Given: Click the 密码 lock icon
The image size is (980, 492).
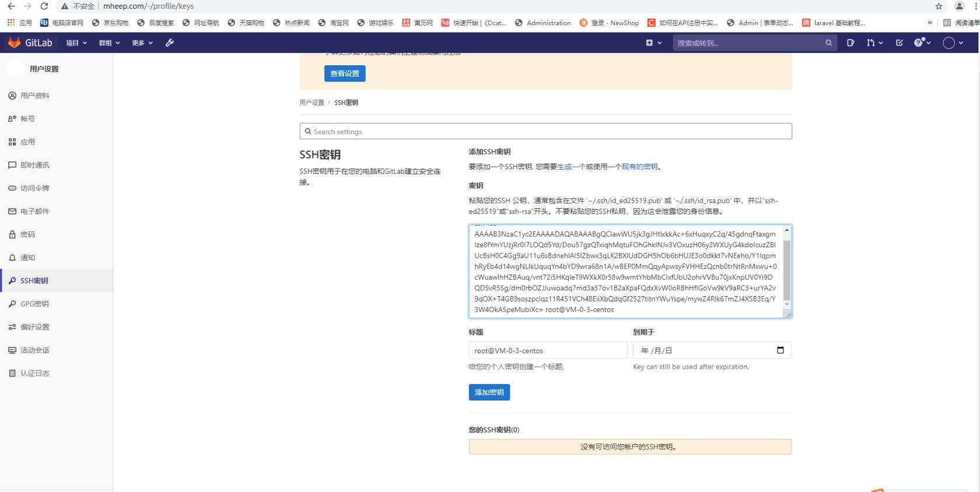Looking at the screenshot, I should coord(12,234).
